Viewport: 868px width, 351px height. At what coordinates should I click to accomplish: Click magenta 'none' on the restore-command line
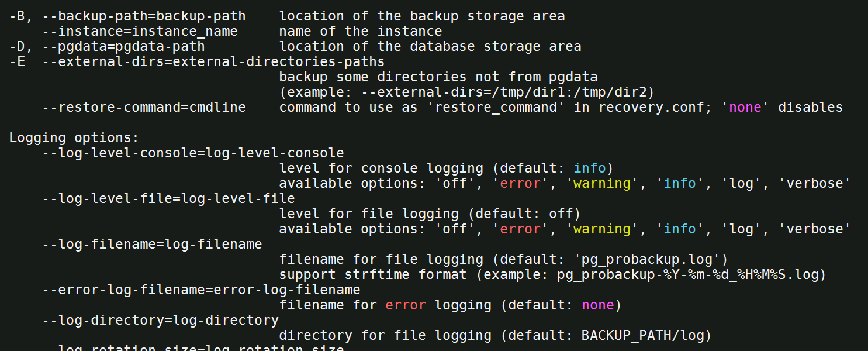[745, 107]
